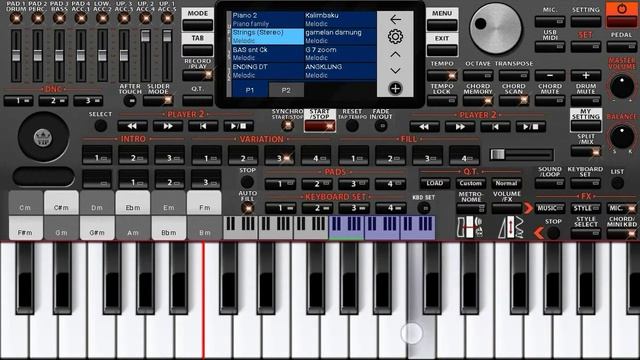The image size is (640, 360).
Task: Click the TEMPO plus button
Action: click(x=586, y=76)
